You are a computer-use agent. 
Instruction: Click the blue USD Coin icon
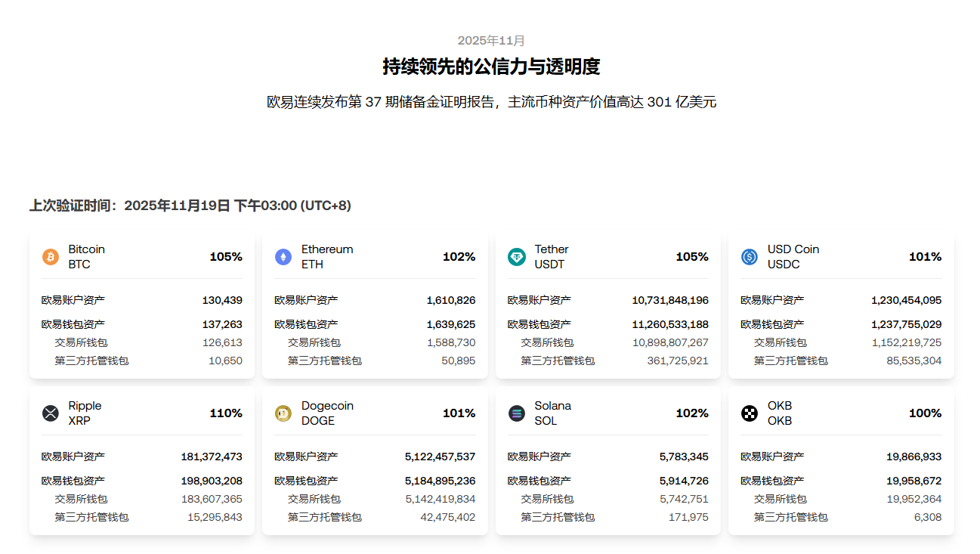[x=750, y=257]
